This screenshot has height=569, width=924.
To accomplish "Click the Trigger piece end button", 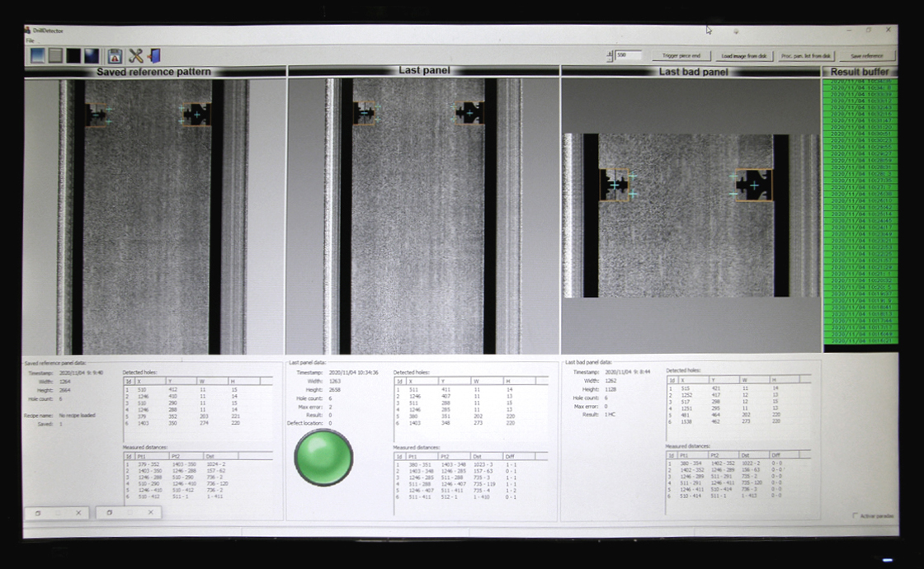I will [x=681, y=56].
